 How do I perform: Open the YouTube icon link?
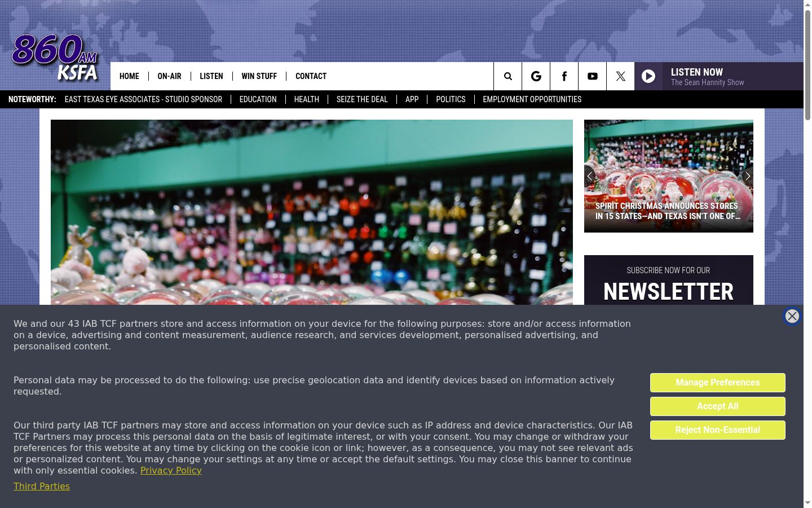[x=592, y=76]
